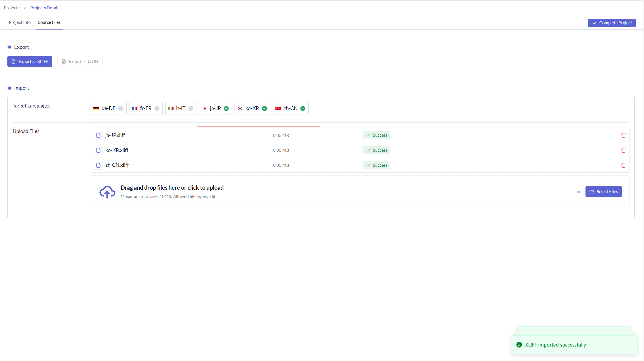Screen dimensions: 644x361
Task: Click trash icon for zh-CN.xliff
Action: (x=623, y=165)
